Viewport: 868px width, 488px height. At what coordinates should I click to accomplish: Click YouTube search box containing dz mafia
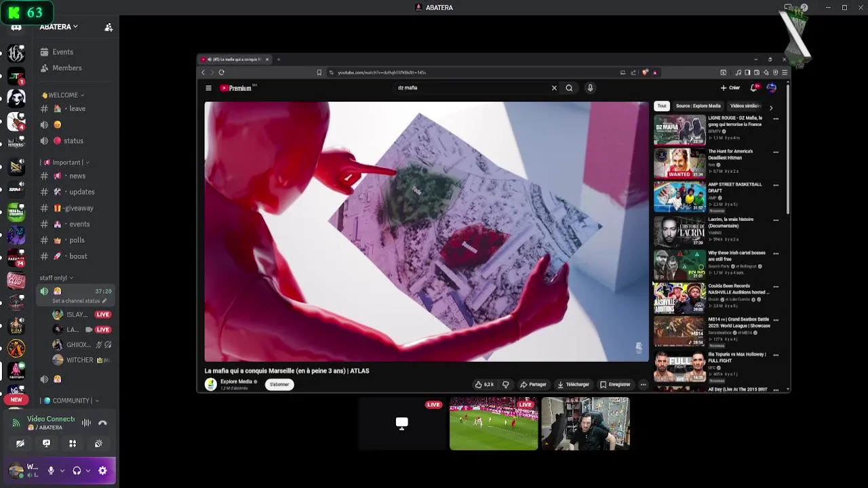471,87
